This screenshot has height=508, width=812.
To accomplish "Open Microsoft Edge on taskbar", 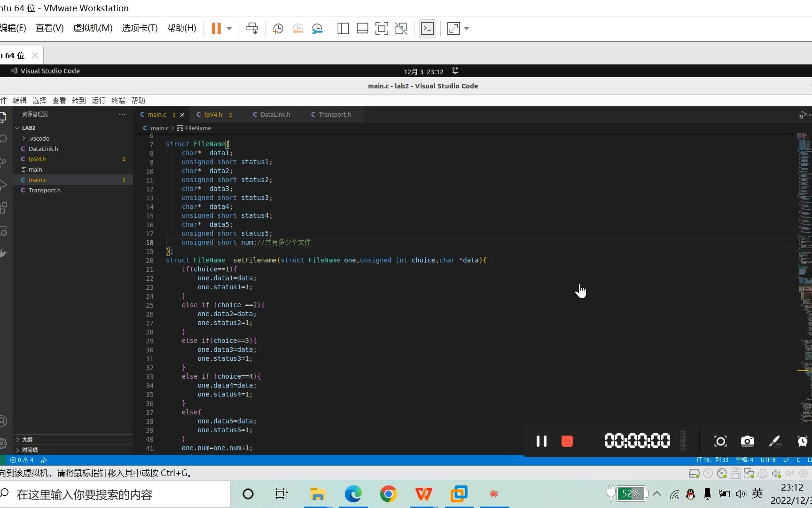I will pyautogui.click(x=353, y=494).
